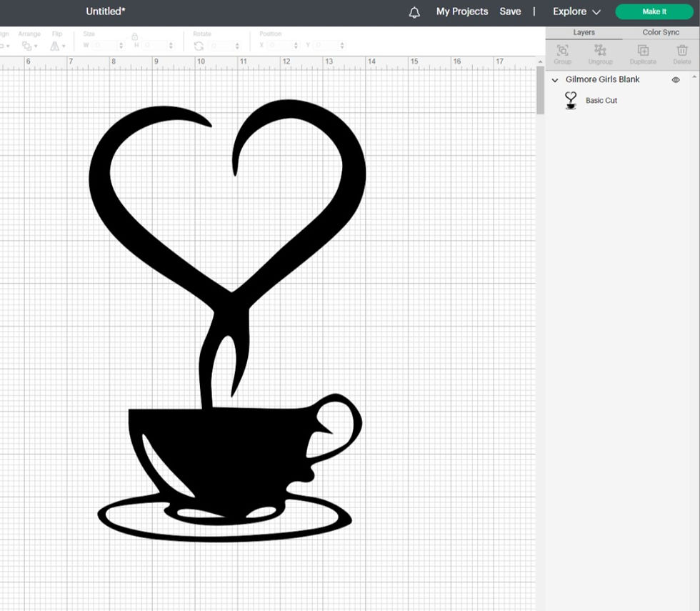Open the Flip dropdown arrow
This screenshot has height=611, width=700.
coord(64,46)
